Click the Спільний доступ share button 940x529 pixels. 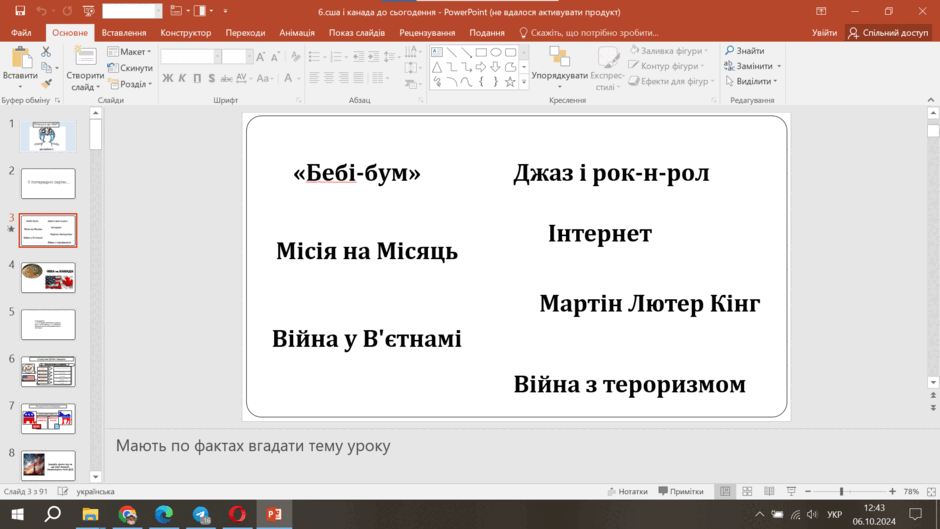click(888, 32)
